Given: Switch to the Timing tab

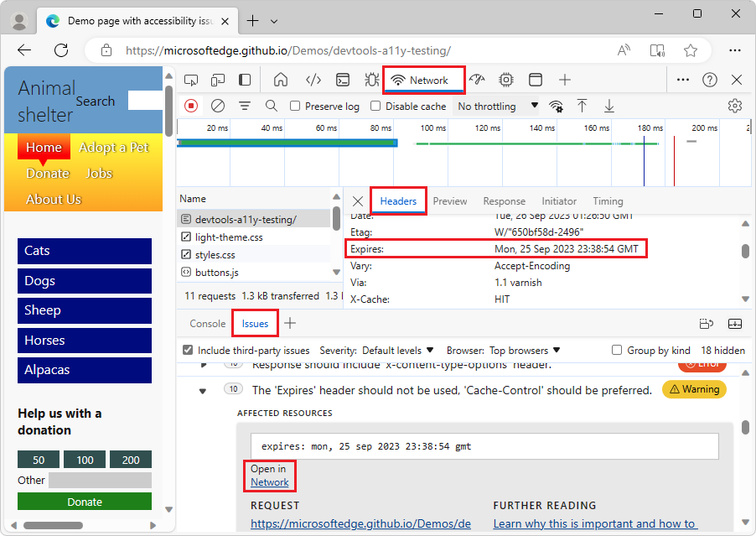Looking at the screenshot, I should point(608,200).
